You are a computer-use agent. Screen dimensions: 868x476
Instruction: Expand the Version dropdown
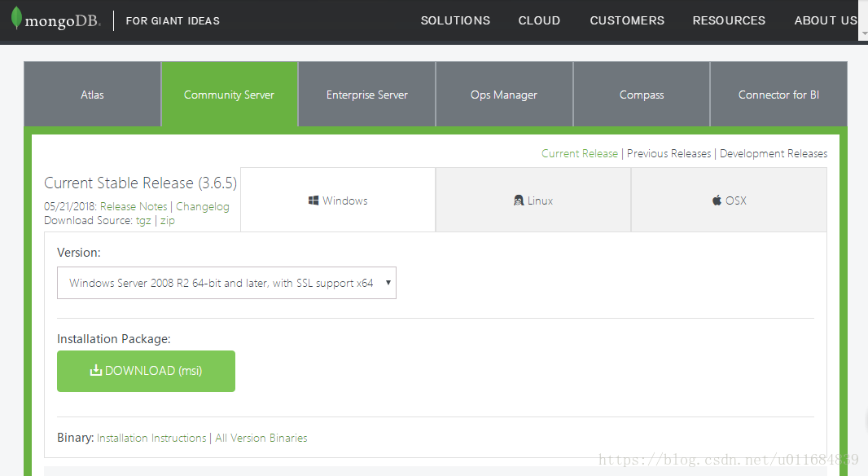pos(226,283)
